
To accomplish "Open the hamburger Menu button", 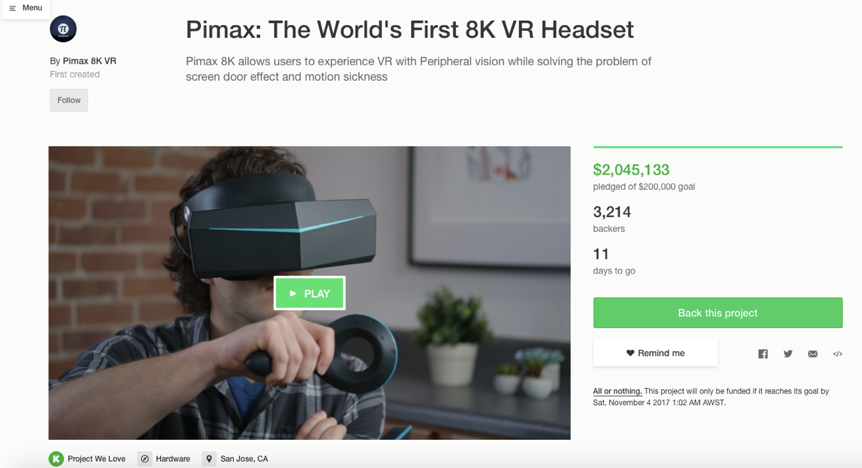I will point(26,8).
